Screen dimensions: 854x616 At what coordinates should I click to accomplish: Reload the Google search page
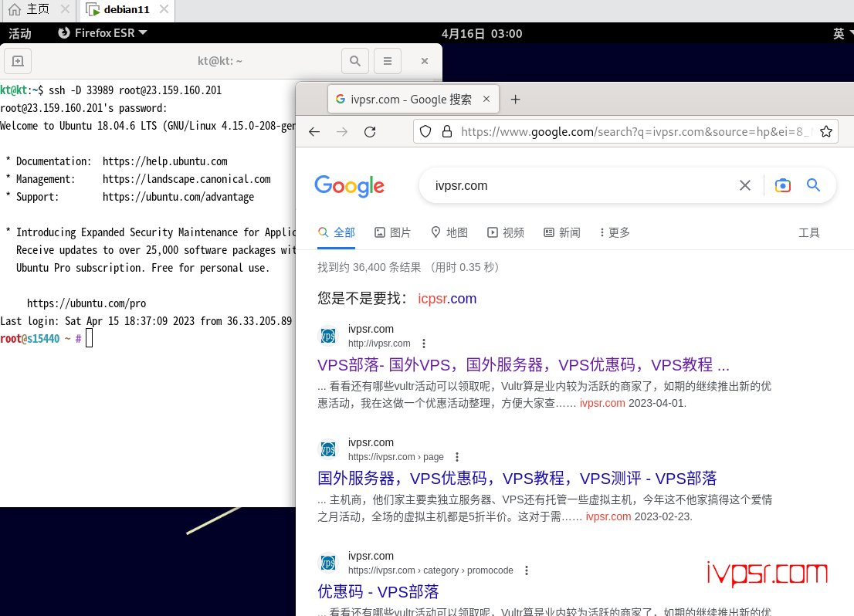(371, 132)
